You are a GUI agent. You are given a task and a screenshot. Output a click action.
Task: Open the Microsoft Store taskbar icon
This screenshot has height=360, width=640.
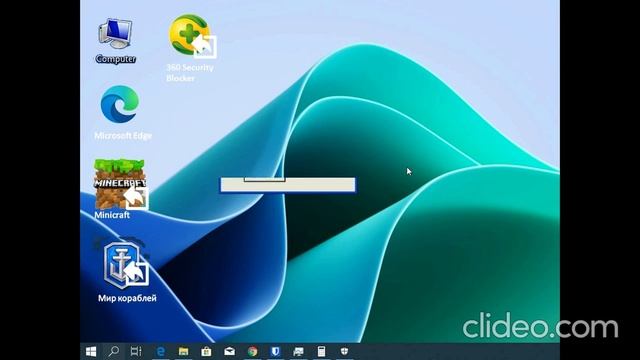point(207,351)
